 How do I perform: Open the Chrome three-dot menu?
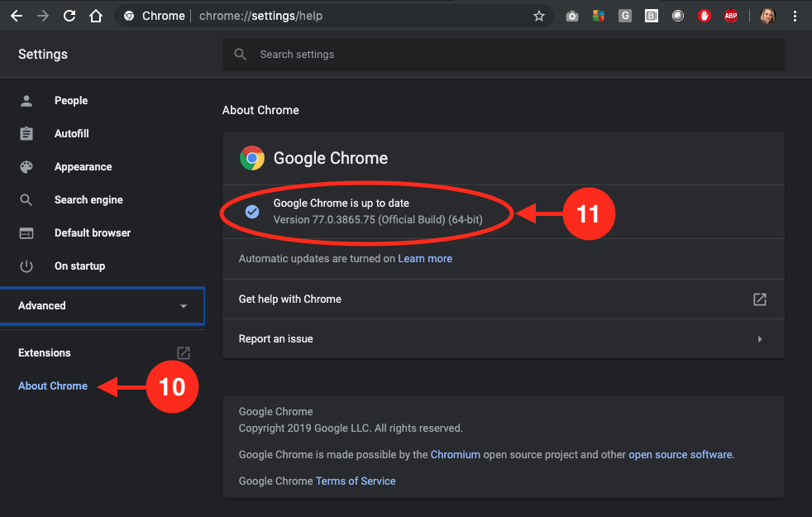795,16
